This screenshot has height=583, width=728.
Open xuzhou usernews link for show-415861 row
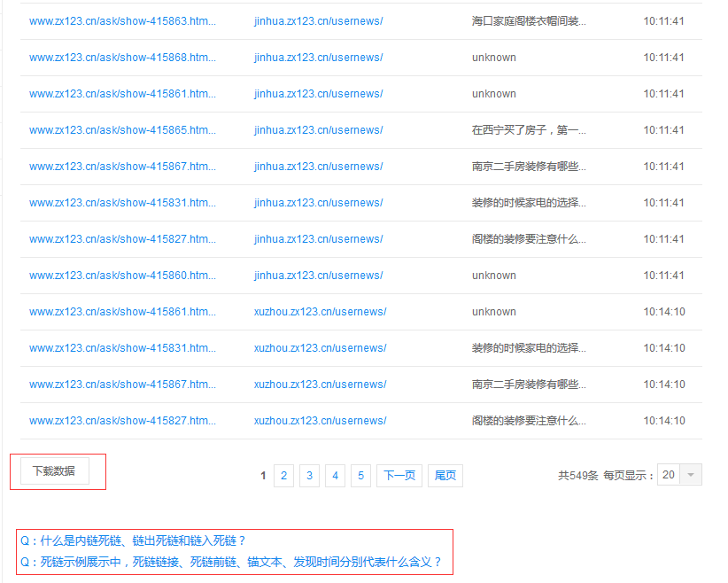320,312
